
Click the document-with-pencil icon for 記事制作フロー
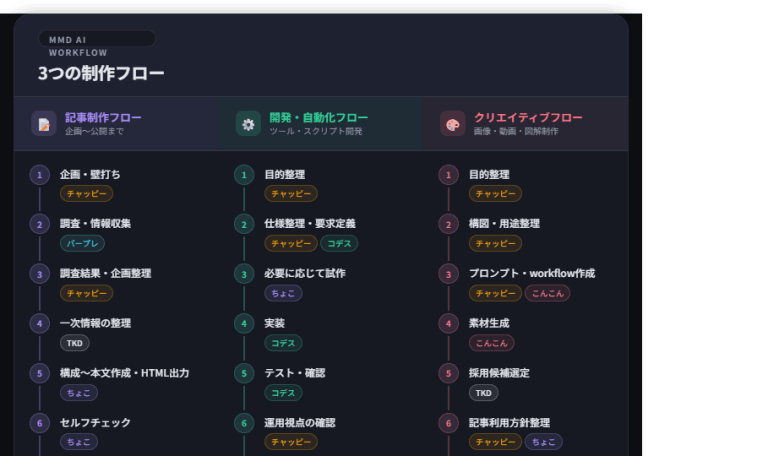point(44,124)
